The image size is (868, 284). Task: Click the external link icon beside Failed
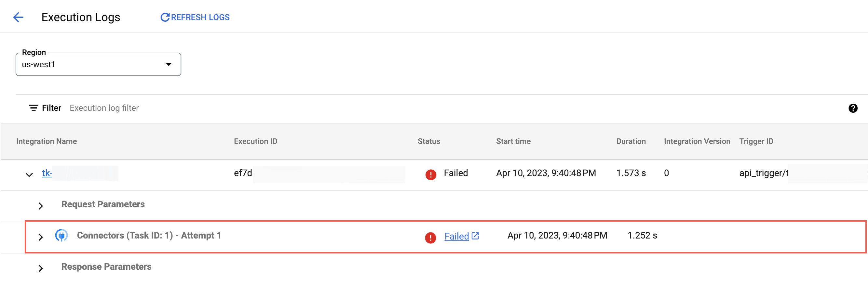(x=475, y=236)
